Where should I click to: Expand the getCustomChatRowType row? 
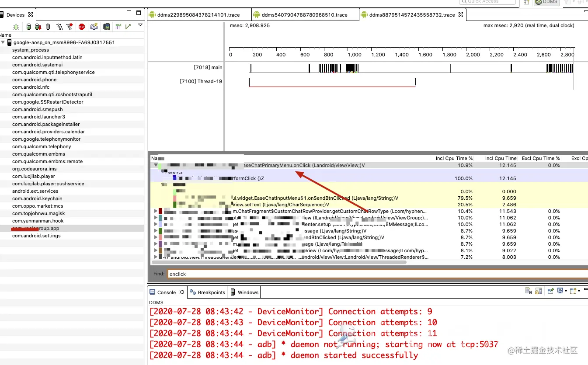tap(156, 211)
